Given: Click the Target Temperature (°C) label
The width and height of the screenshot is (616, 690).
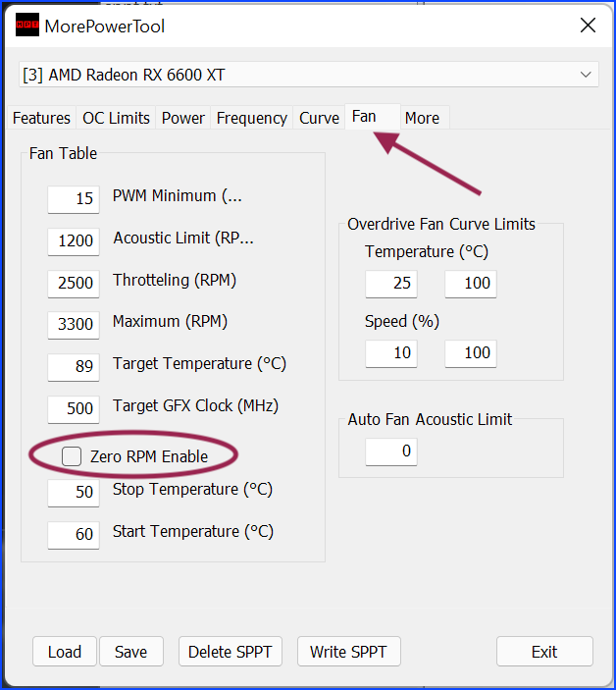Looking at the screenshot, I should (x=200, y=364).
